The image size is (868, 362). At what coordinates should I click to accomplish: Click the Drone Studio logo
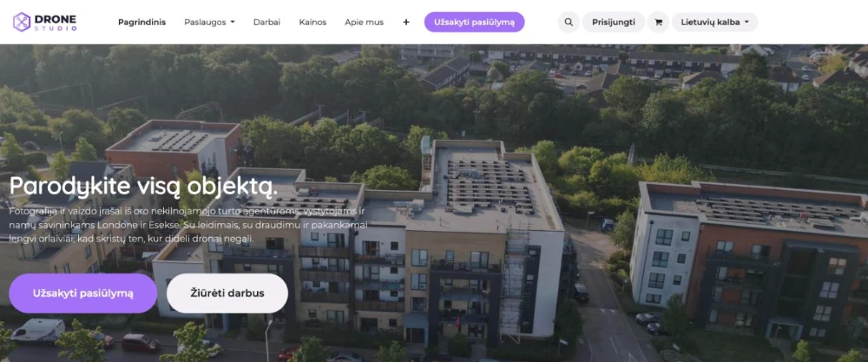click(x=45, y=23)
